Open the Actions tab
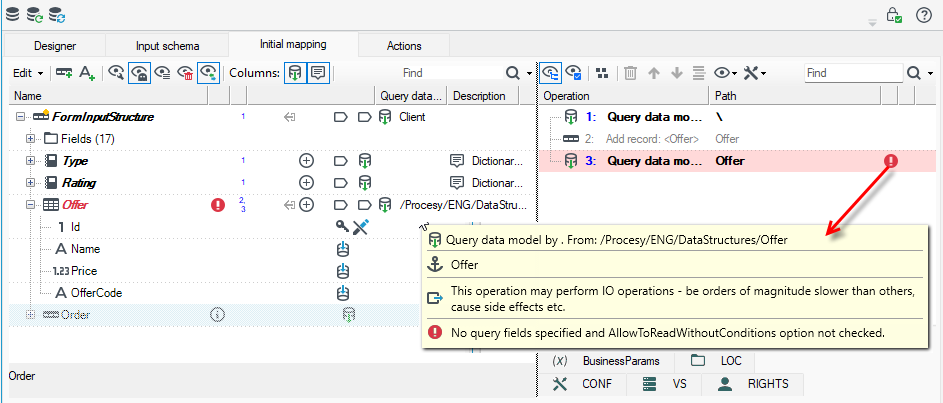 (404, 46)
